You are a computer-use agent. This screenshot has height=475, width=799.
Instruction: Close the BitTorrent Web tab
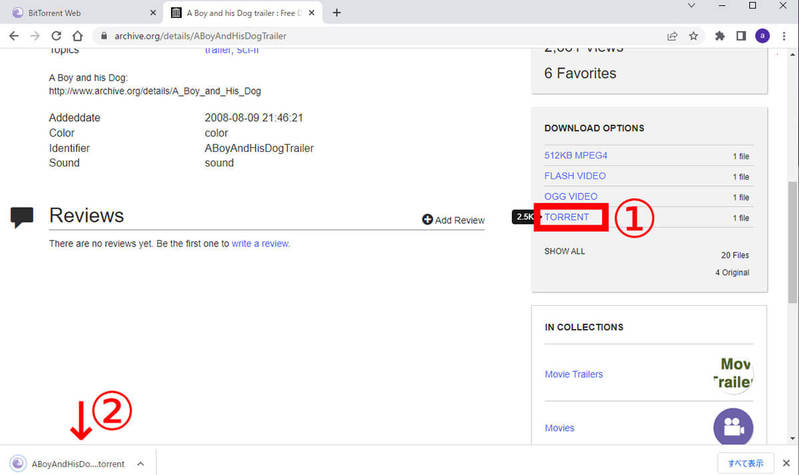(153, 13)
